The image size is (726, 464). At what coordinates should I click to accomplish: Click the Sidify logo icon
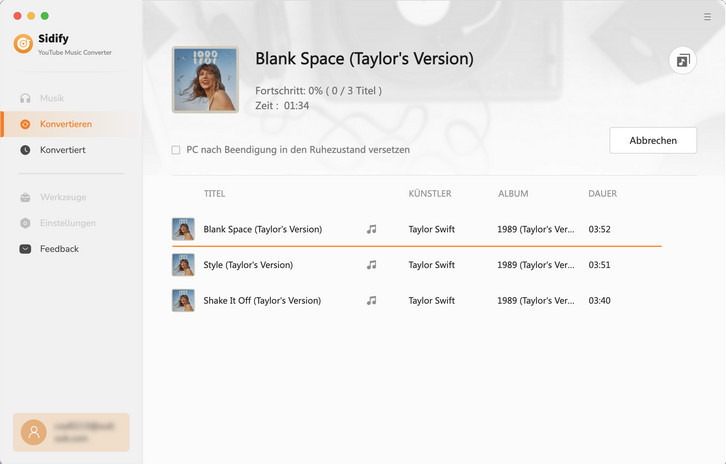[x=23, y=44]
